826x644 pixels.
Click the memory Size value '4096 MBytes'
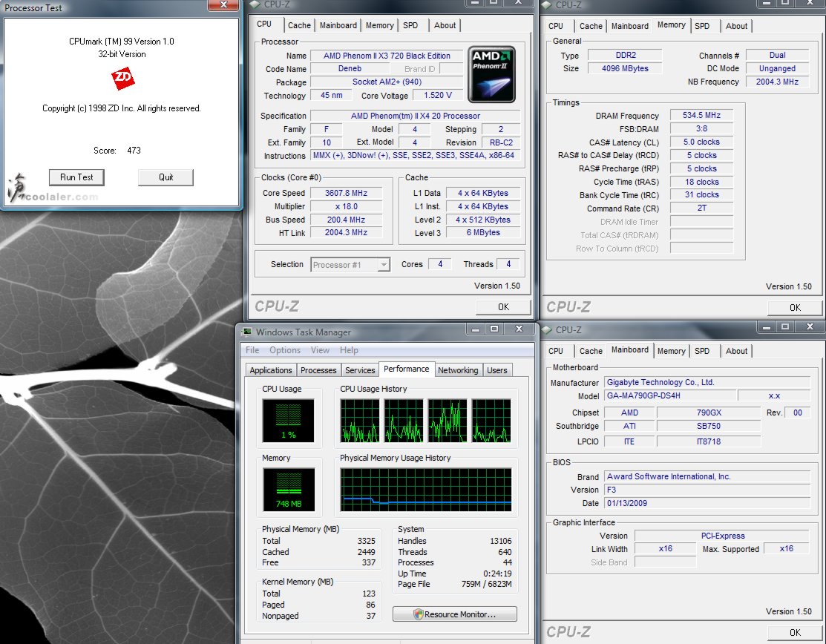coord(626,68)
